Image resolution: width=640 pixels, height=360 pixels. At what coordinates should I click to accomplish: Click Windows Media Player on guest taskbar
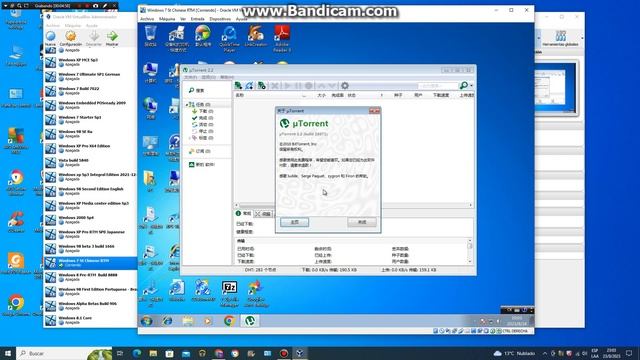point(208,321)
